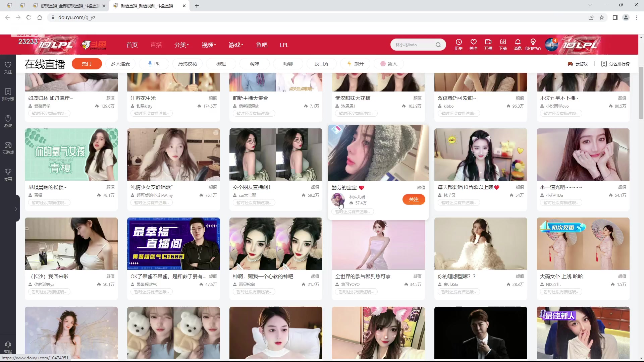Switch to the 鱼吧 menu item

click(x=262, y=45)
